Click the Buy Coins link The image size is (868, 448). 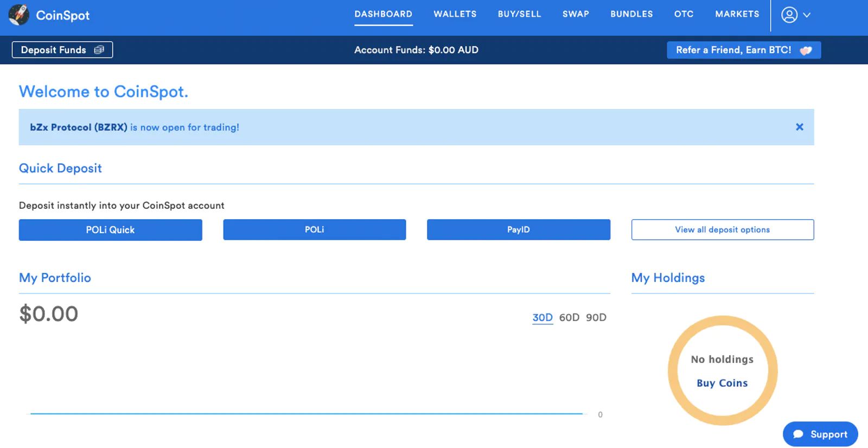(x=722, y=383)
